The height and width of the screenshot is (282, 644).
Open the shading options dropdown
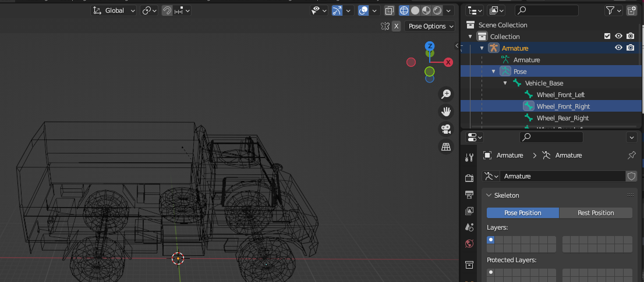coord(450,10)
